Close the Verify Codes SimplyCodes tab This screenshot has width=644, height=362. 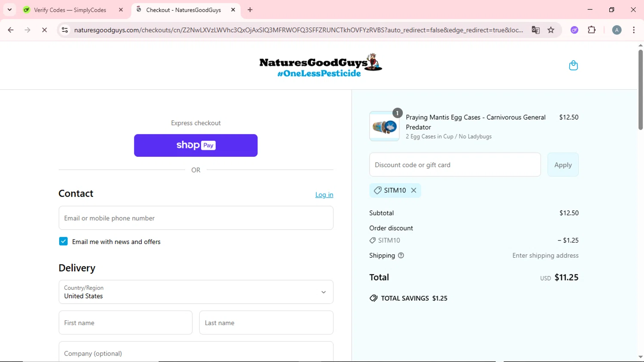[121, 10]
